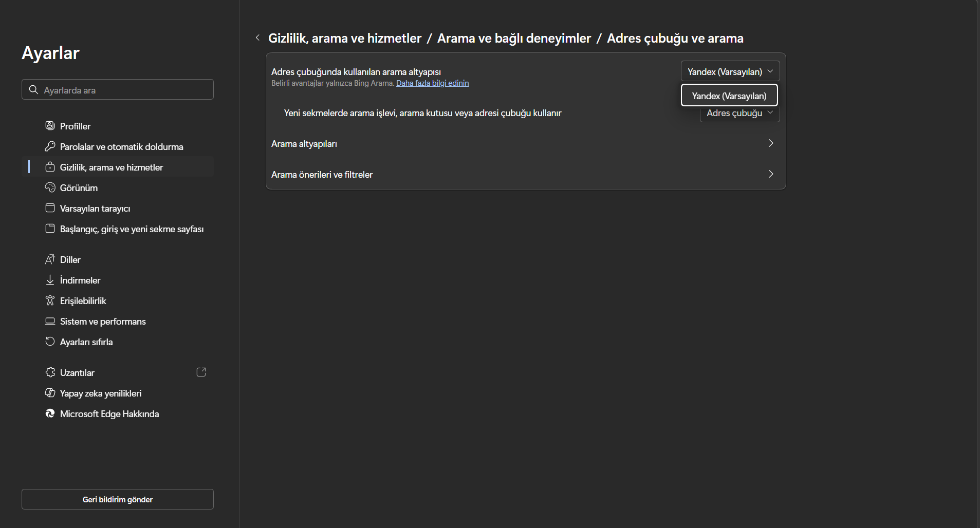The image size is (980, 528).
Task: Click the Başlangıç page icon
Action: tap(50, 229)
